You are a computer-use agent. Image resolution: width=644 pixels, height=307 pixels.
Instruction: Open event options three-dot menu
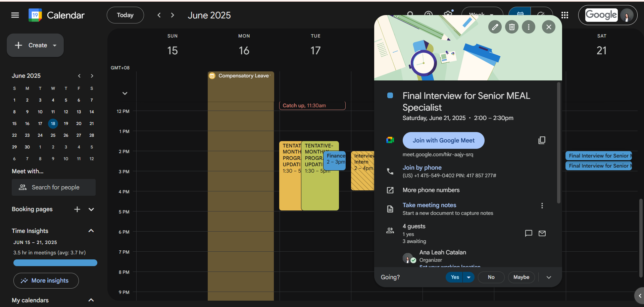[x=529, y=27]
